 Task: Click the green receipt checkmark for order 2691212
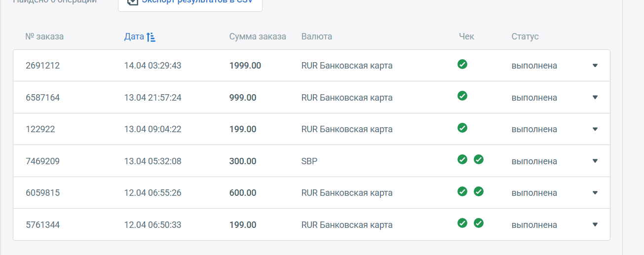(x=462, y=64)
